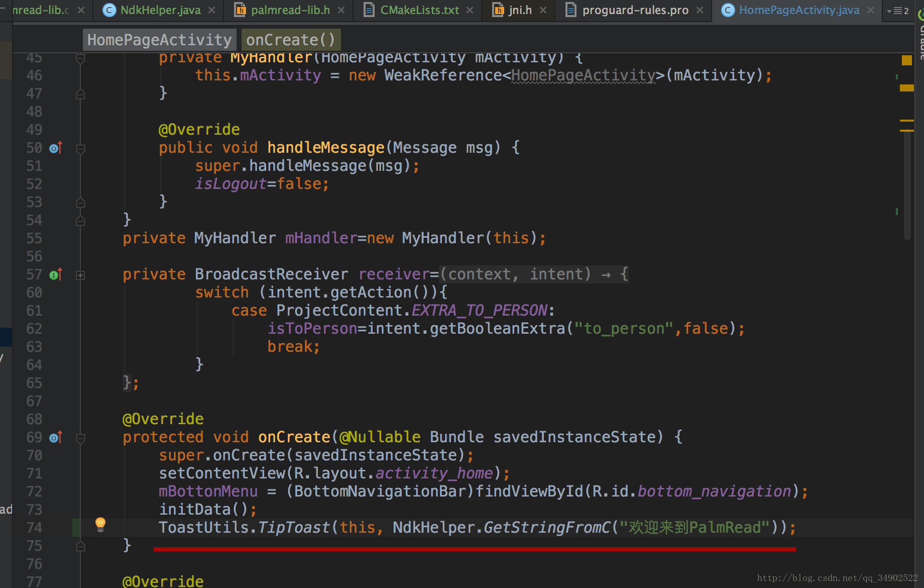Viewport: 924px width, 588px height.
Task: Click the bottom_navigation id reference
Action: (x=715, y=492)
